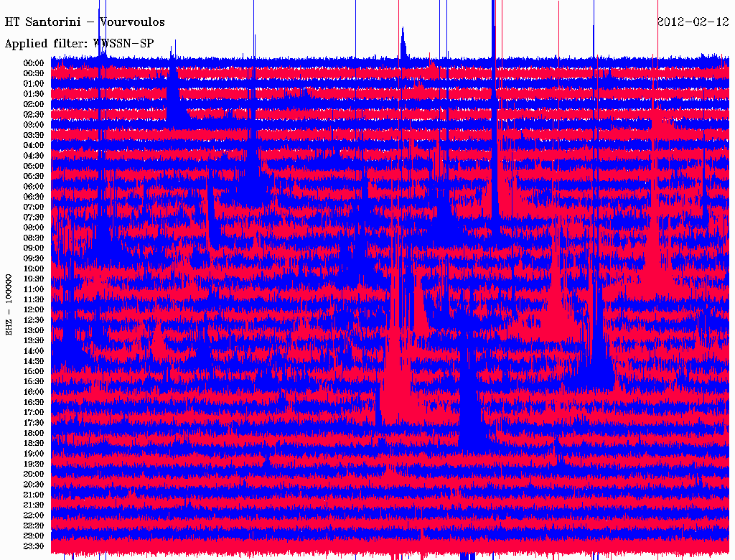Select the 09:30 time row label
The image size is (735, 560).
[34, 258]
